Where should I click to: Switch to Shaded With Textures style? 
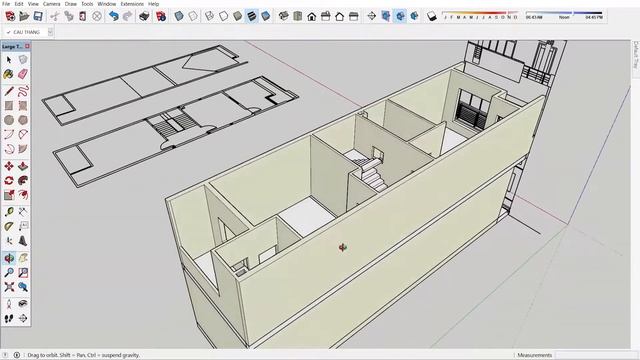252,16
